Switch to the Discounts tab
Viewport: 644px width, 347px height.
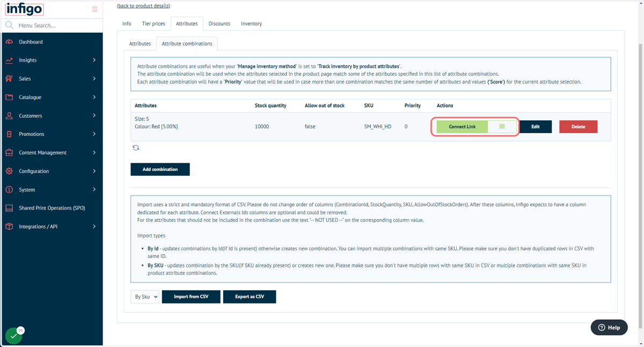[219, 24]
